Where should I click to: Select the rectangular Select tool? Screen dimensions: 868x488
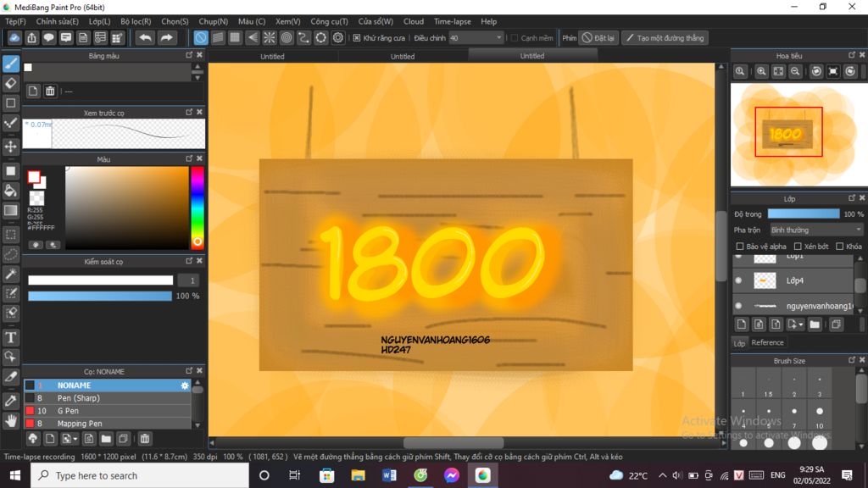(x=11, y=235)
